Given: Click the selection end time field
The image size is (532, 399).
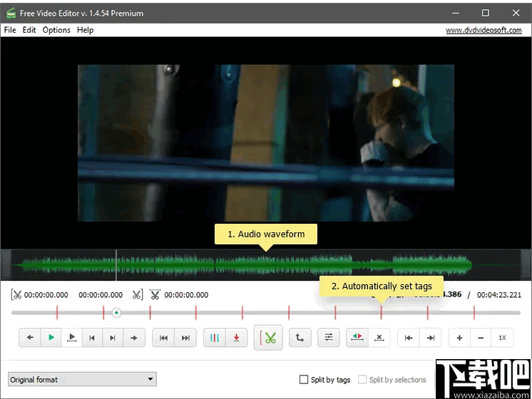Looking at the screenshot, I should pos(101,295).
